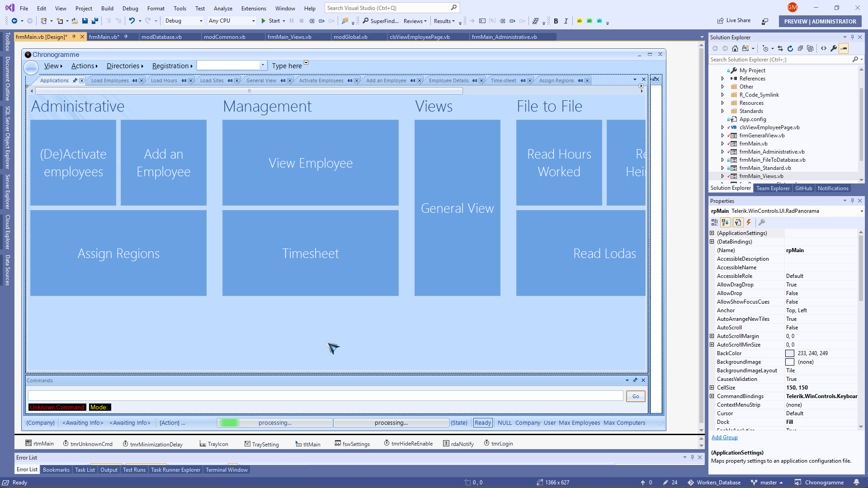Screen dimensions: 868x488
Task: Click the View Code angle-brackets icon
Action: (x=824, y=48)
